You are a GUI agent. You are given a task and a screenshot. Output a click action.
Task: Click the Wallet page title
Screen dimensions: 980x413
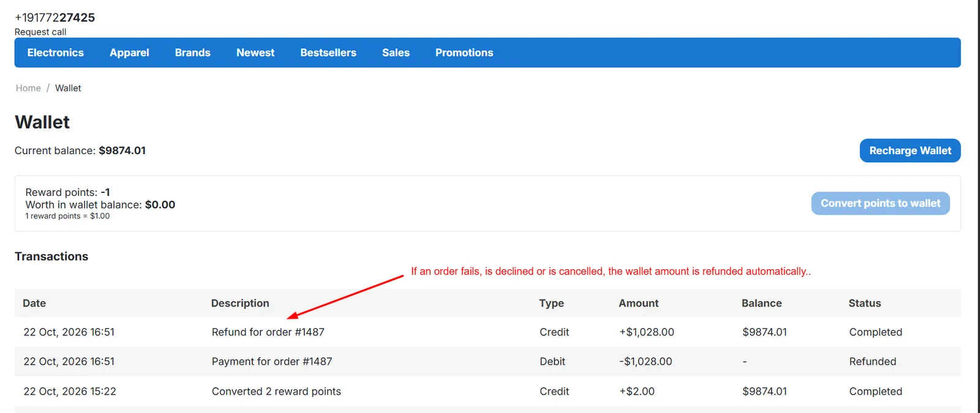[42, 122]
